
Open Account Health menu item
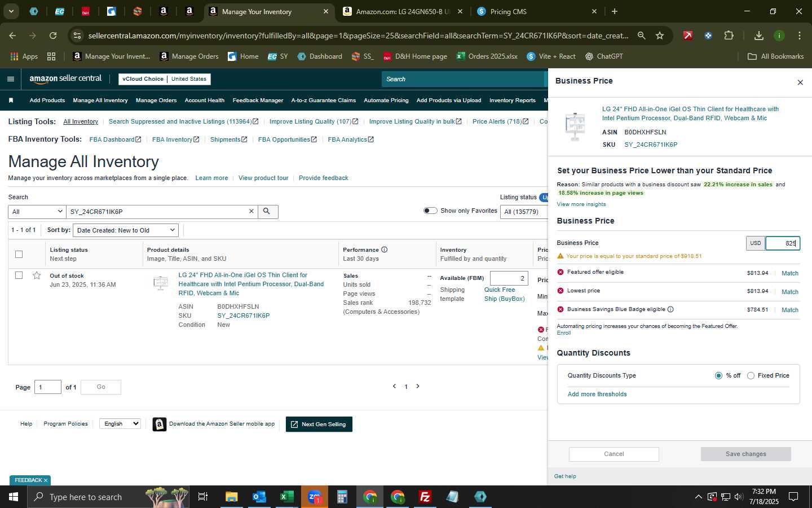204,100
